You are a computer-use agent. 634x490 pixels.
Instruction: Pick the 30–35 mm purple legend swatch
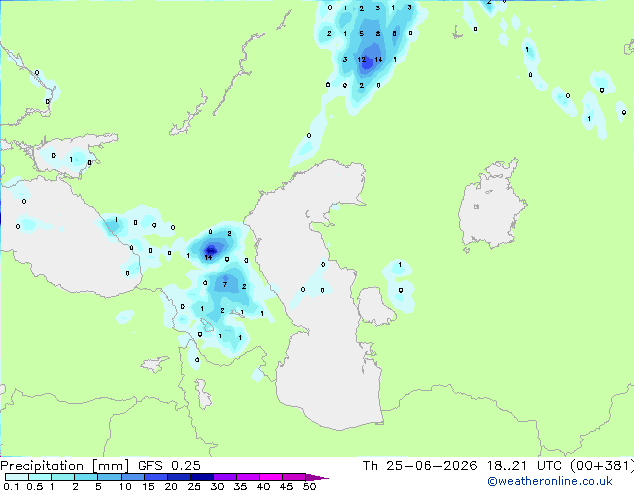coord(225,477)
